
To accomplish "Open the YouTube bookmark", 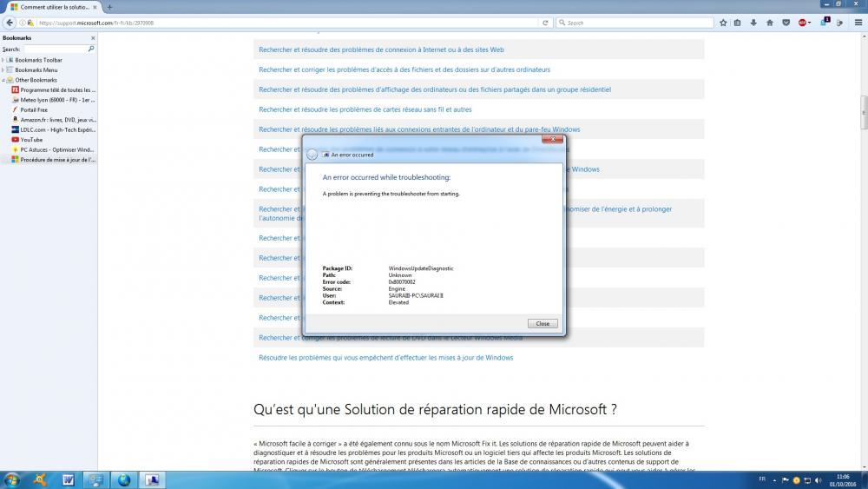I will [x=27, y=140].
